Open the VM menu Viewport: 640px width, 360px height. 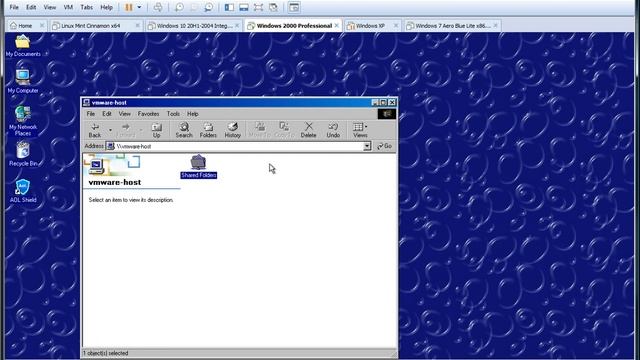(68, 7)
